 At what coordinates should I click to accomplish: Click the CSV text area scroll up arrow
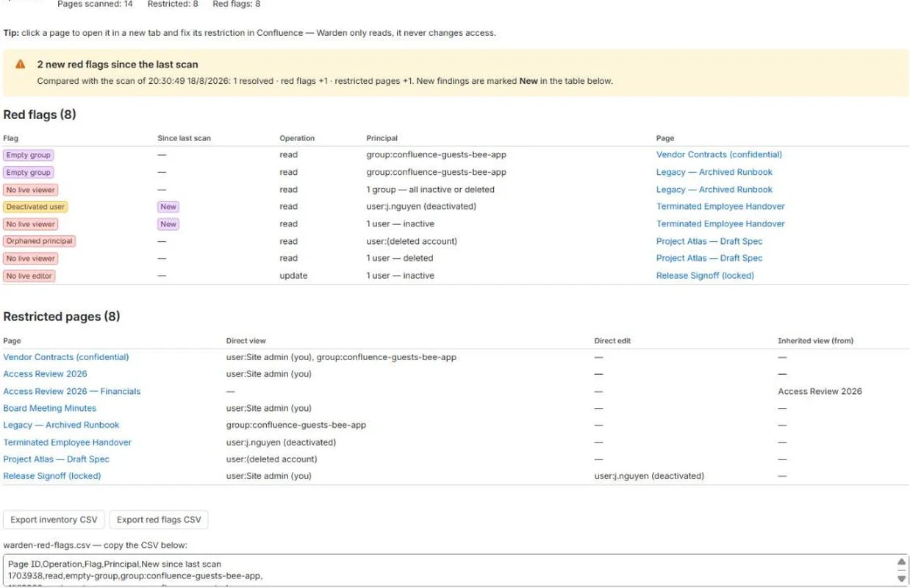pyautogui.click(x=902, y=562)
